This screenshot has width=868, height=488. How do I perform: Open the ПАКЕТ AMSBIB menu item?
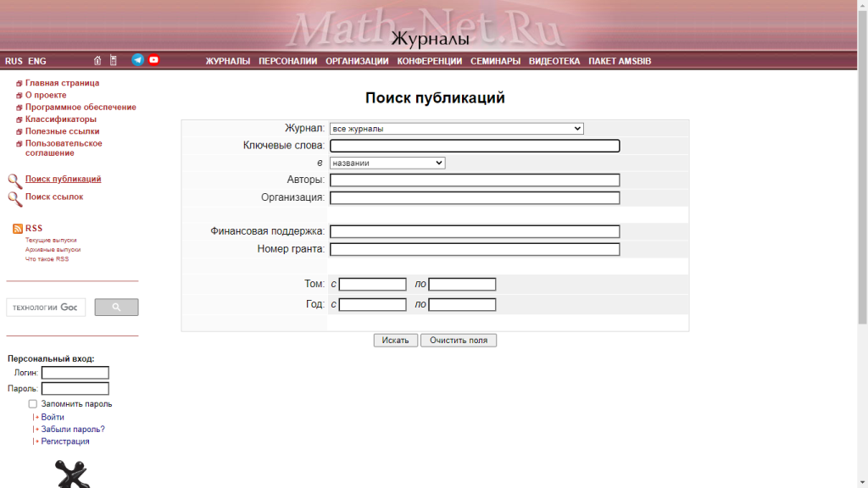coord(620,61)
